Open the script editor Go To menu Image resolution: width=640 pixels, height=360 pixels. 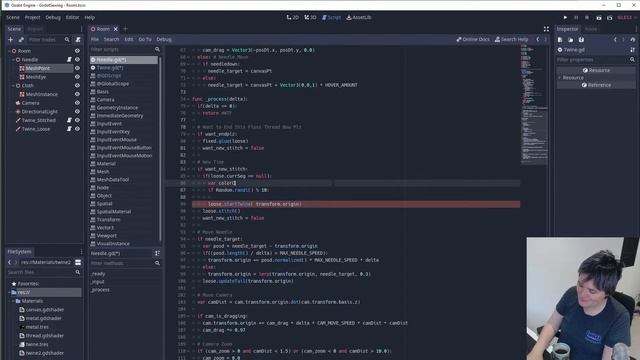pos(145,39)
